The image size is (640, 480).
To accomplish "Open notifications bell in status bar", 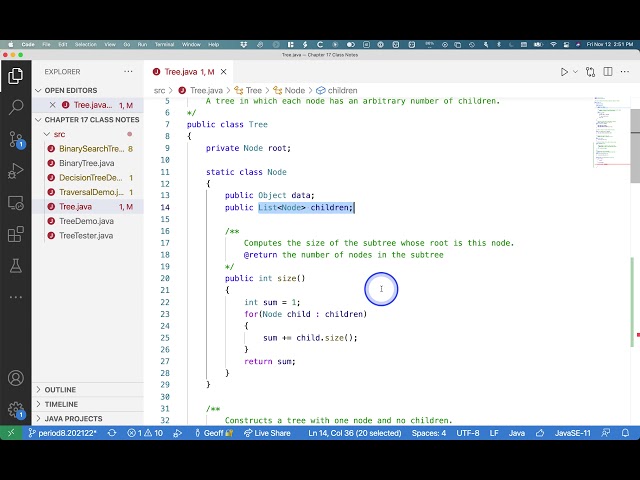I will pos(625,433).
